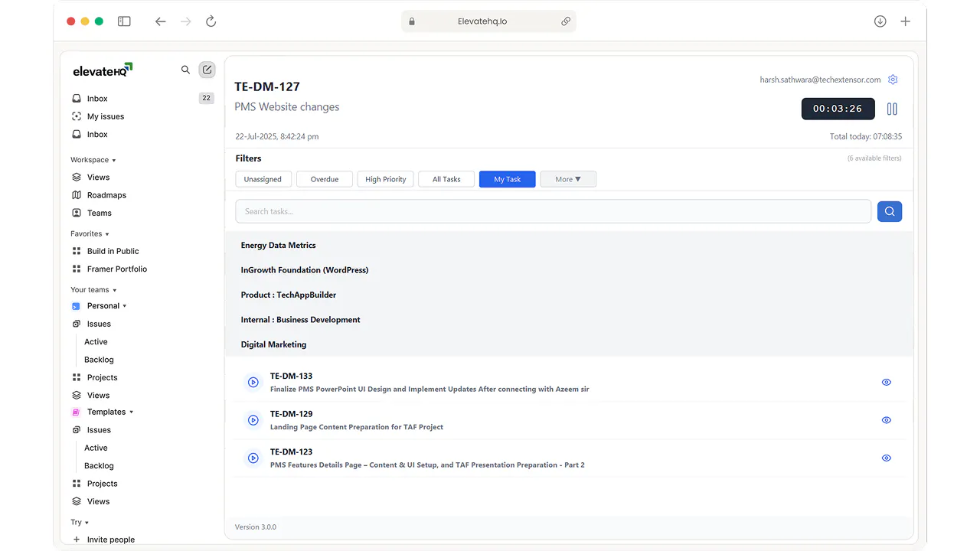The width and height of the screenshot is (980, 551).
Task: Click the Search tasks input field
Action: pos(553,211)
